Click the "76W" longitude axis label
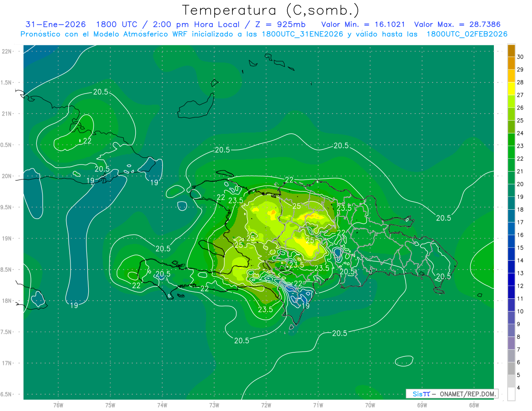 [x=58, y=405]
